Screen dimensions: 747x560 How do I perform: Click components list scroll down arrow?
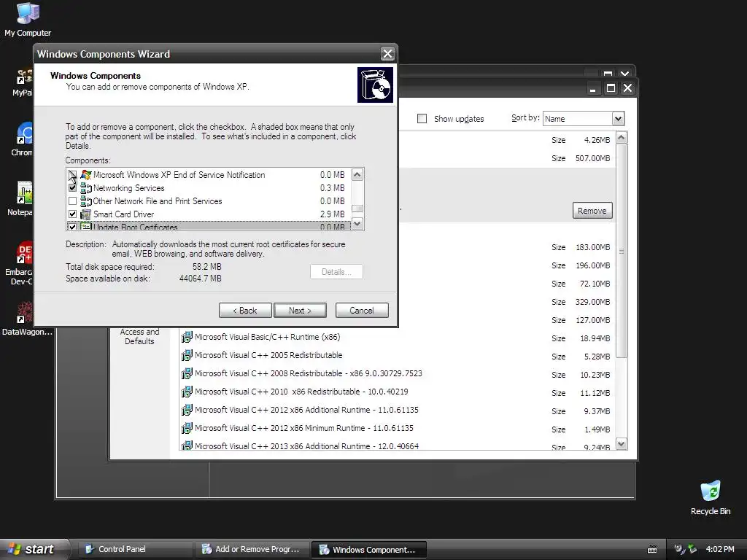click(x=357, y=223)
